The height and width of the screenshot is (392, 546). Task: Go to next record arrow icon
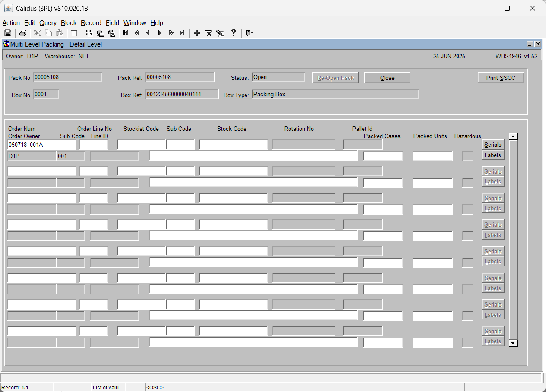point(160,33)
